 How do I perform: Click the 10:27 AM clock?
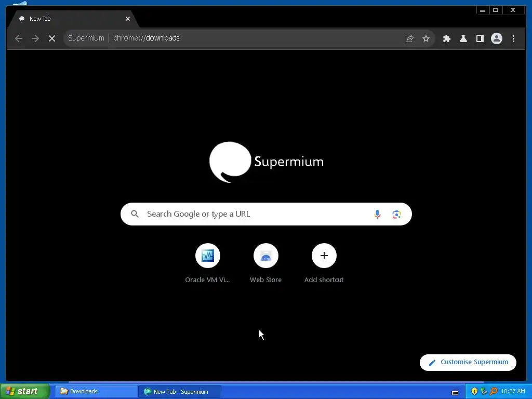click(x=513, y=392)
